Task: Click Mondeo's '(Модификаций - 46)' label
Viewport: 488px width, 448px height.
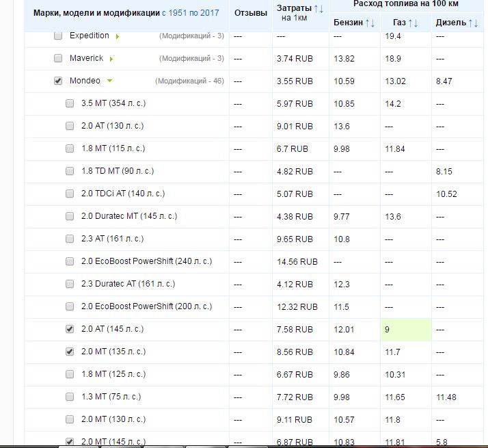Action: pos(189,81)
